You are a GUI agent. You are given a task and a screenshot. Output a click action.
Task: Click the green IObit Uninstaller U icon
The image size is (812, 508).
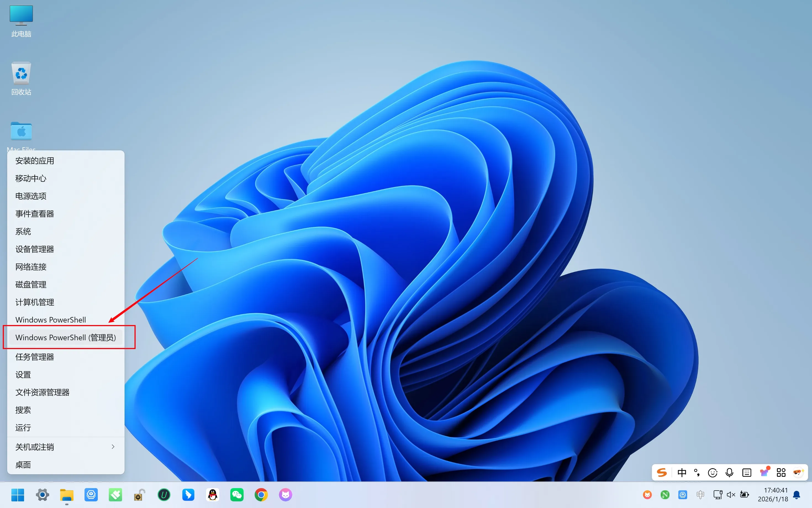pos(164,494)
